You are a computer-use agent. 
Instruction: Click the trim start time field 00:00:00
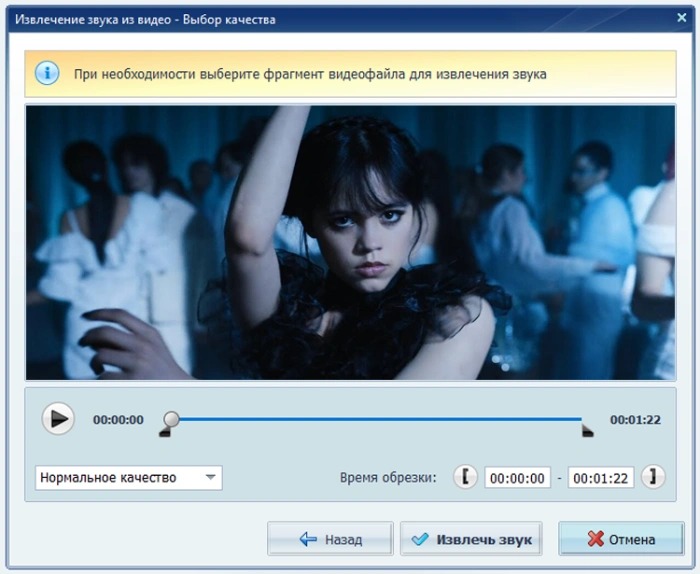tap(517, 478)
